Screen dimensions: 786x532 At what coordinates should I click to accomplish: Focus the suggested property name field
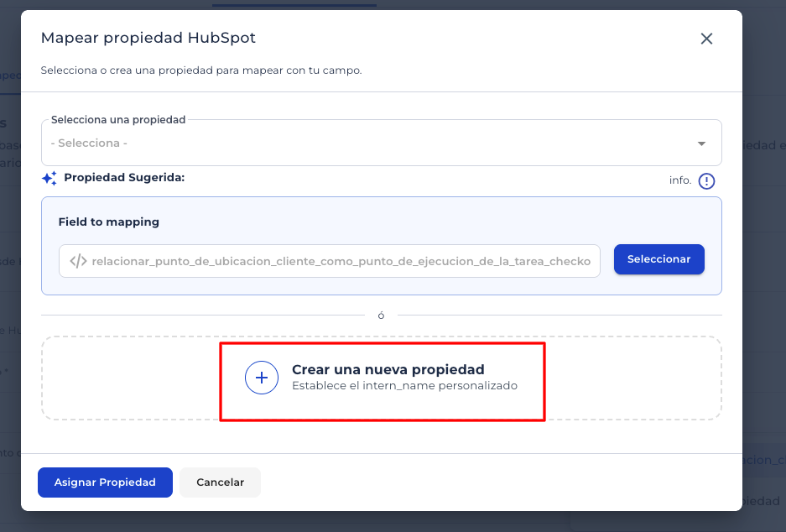(340, 261)
